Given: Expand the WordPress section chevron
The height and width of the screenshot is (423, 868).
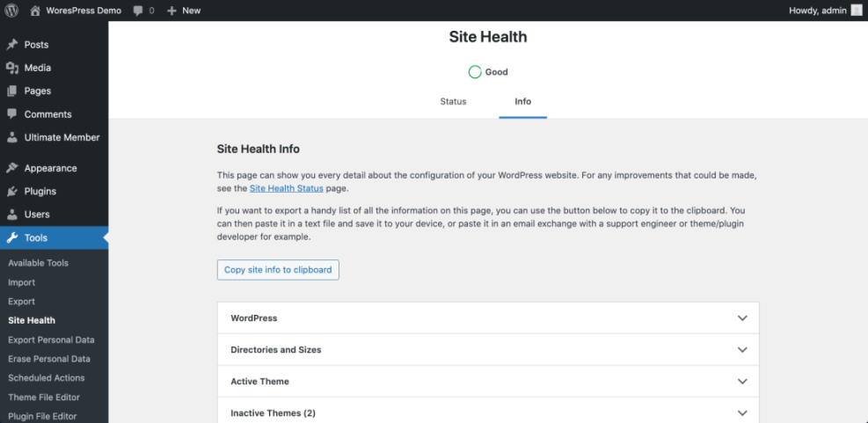Looking at the screenshot, I should (x=742, y=318).
